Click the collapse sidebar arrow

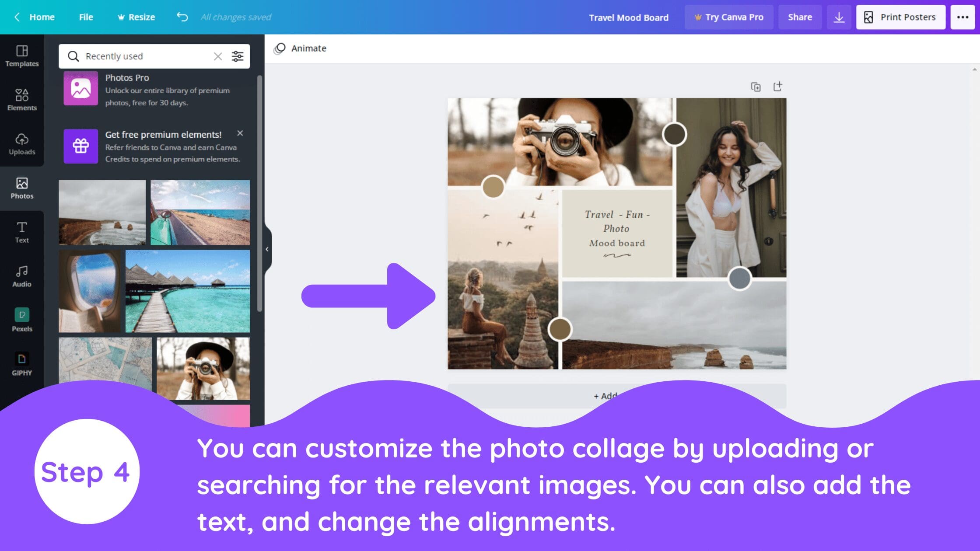[x=267, y=249]
